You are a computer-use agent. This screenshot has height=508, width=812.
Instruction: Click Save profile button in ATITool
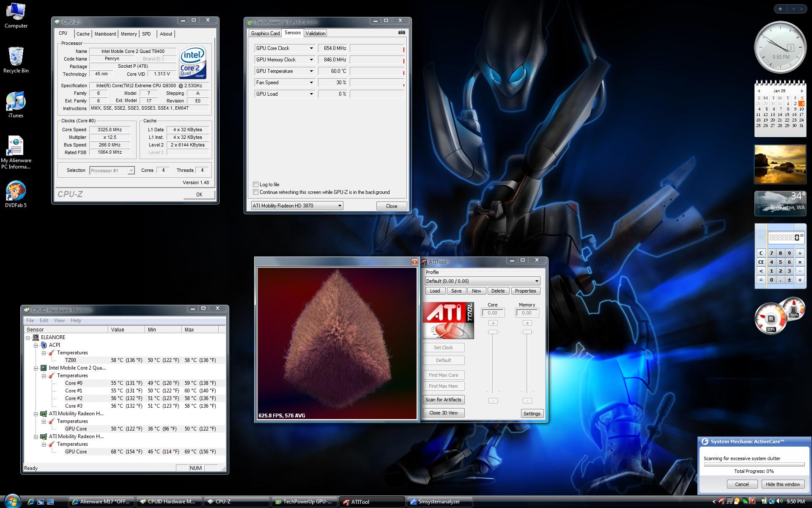pos(456,291)
